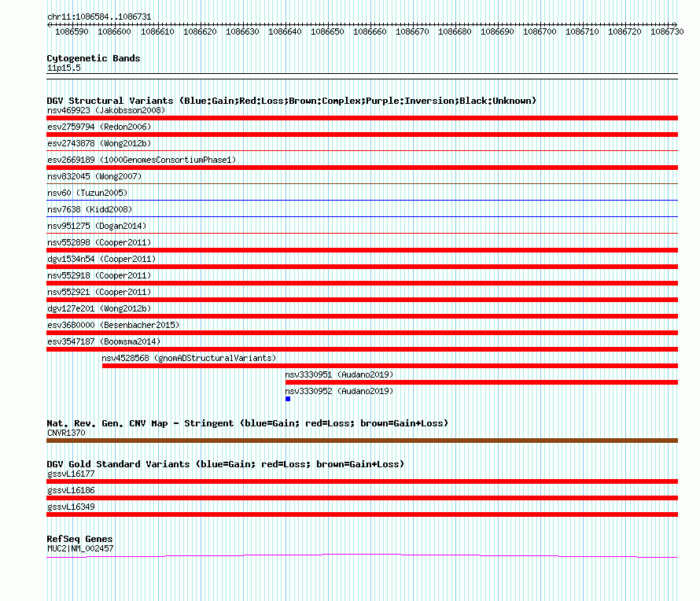Click dgv127e201 (Wong2012b) variant label
This screenshot has width=700, height=601.
tap(99, 308)
